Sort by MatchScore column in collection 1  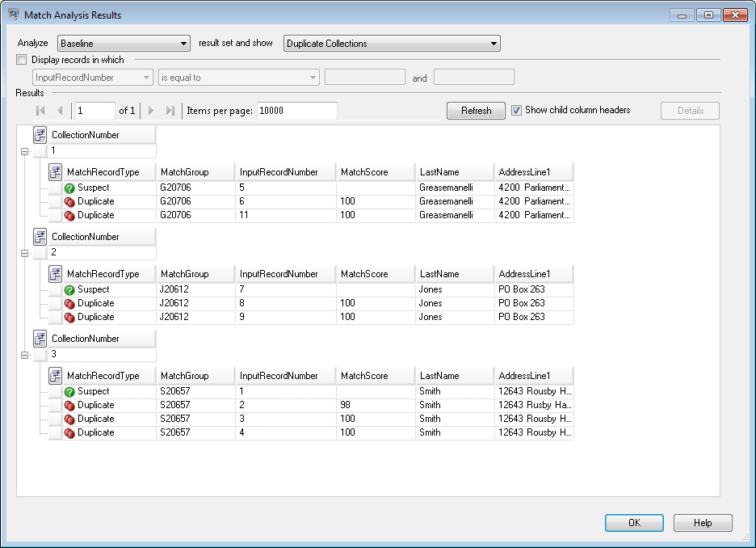(x=376, y=172)
